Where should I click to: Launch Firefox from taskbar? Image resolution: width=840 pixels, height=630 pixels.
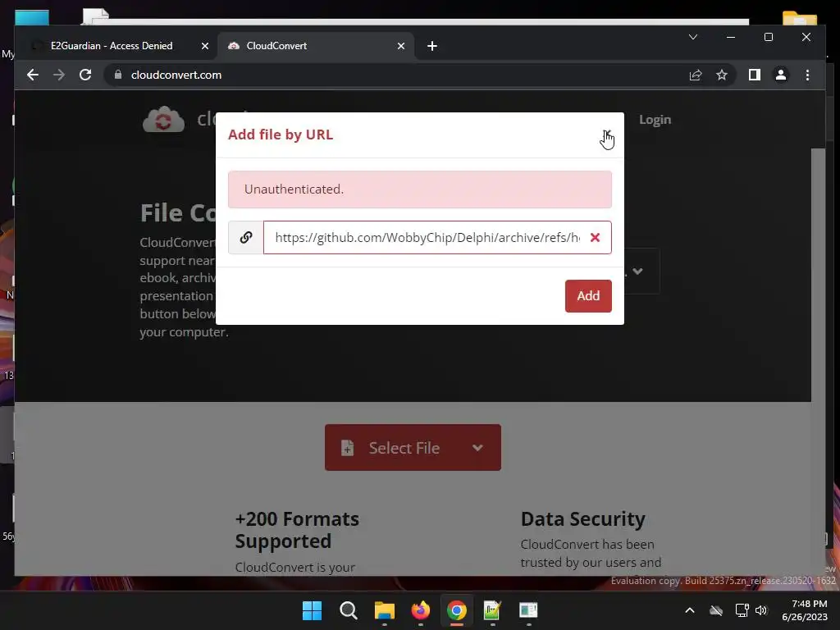click(421, 610)
